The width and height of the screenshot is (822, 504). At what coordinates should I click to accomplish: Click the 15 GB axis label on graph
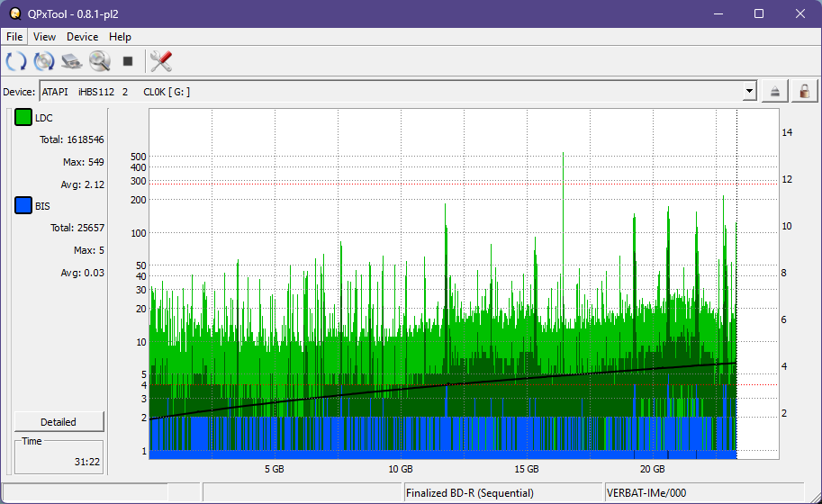pyautogui.click(x=527, y=469)
